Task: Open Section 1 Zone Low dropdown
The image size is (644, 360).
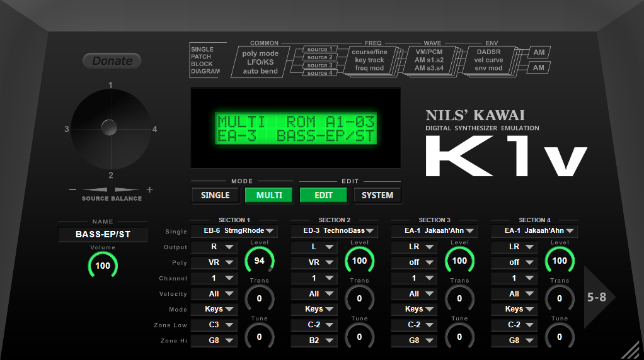Action: [x=214, y=325]
